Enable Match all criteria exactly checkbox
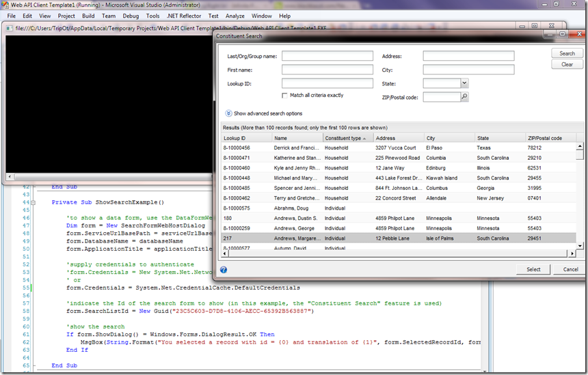The height and width of the screenshot is (375, 588). coord(285,96)
